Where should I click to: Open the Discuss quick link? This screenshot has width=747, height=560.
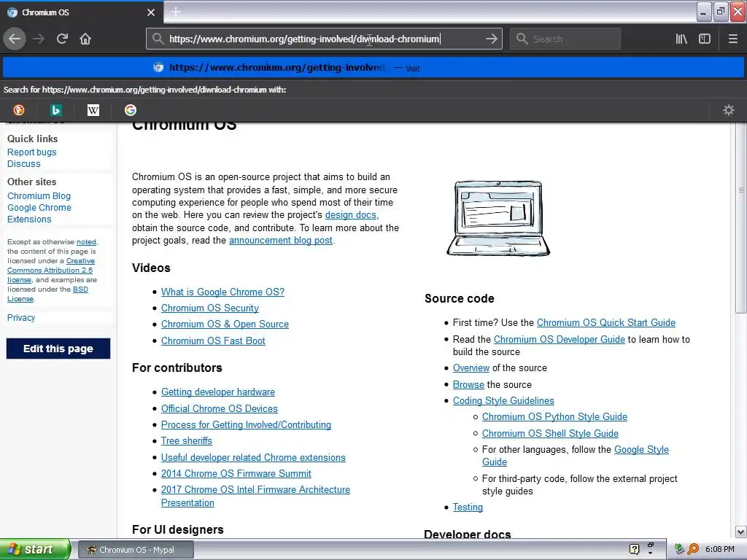(x=24, y=164)
